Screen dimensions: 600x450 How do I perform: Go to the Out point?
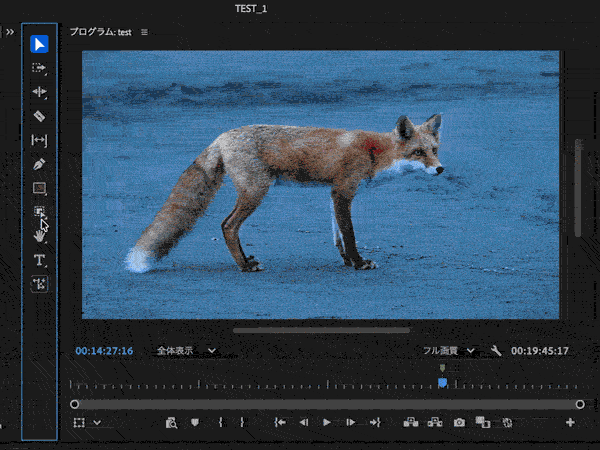tap(375, 422)
